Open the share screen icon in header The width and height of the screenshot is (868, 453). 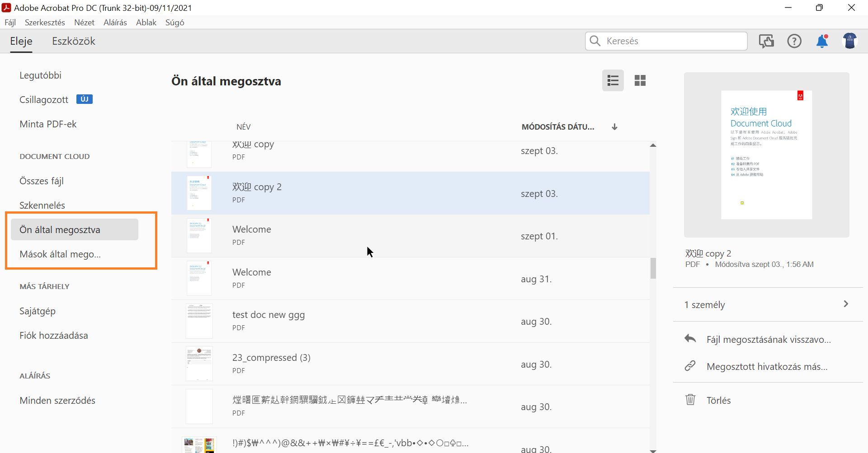[x=766, y=41]
